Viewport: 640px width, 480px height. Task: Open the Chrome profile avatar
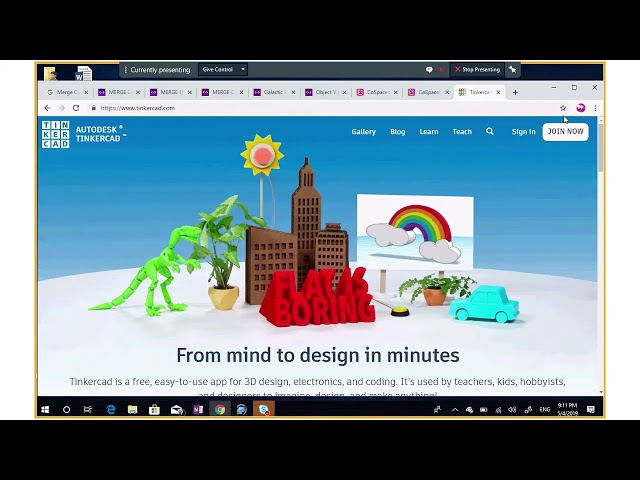[580, 108]
